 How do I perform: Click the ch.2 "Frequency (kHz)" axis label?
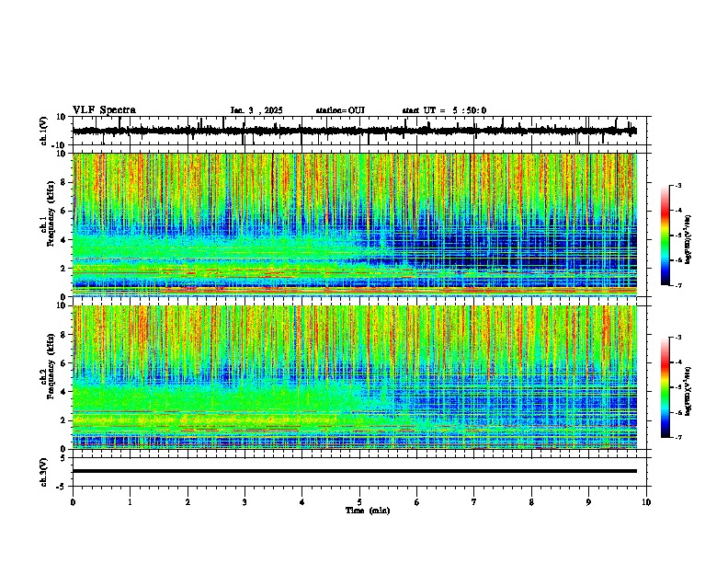[x=51, y=366]
